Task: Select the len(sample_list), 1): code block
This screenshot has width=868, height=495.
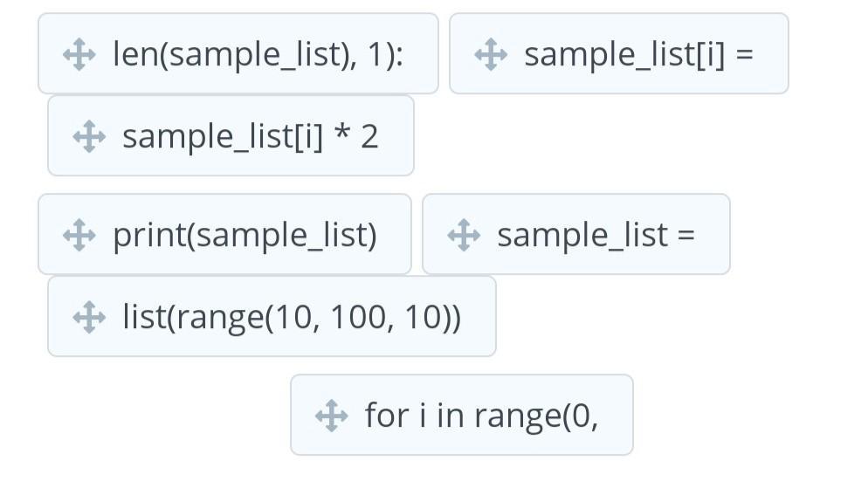Action: click(238, 54)
